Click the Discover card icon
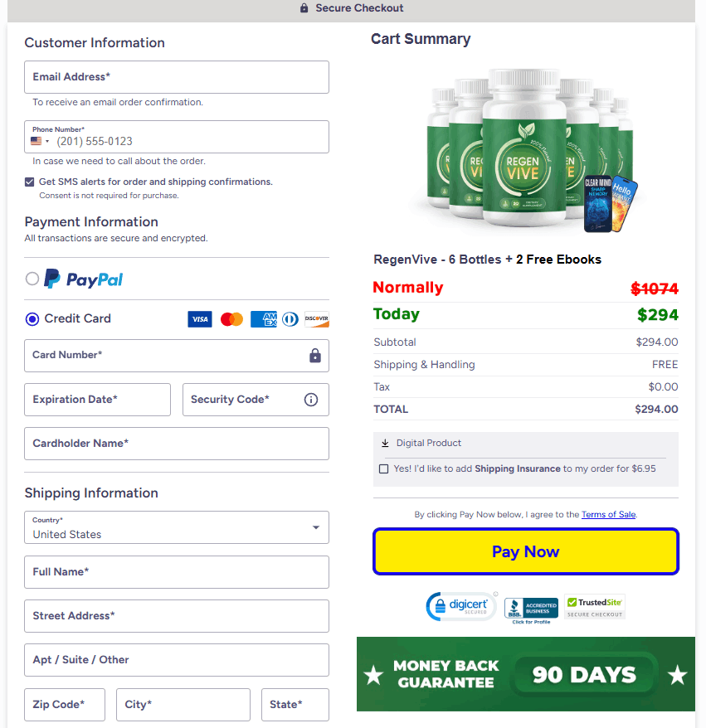This screenshot has height=728, width=706. 317,319
